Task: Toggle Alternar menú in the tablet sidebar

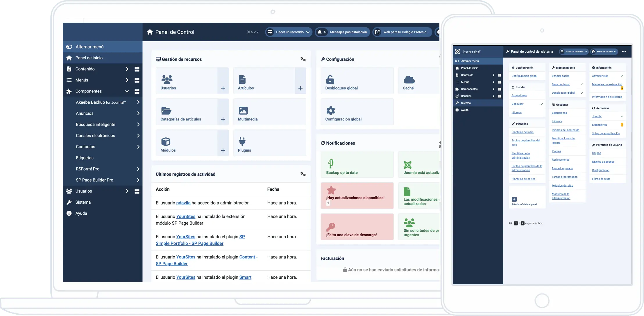Action: (470, 61)
